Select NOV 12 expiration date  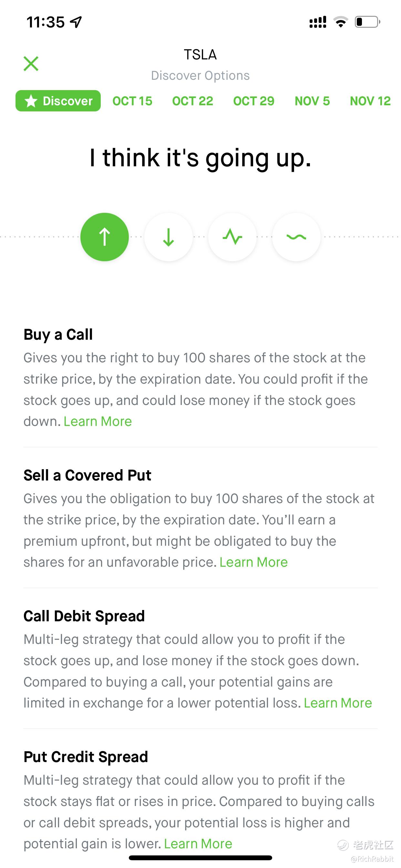(370, 101)
